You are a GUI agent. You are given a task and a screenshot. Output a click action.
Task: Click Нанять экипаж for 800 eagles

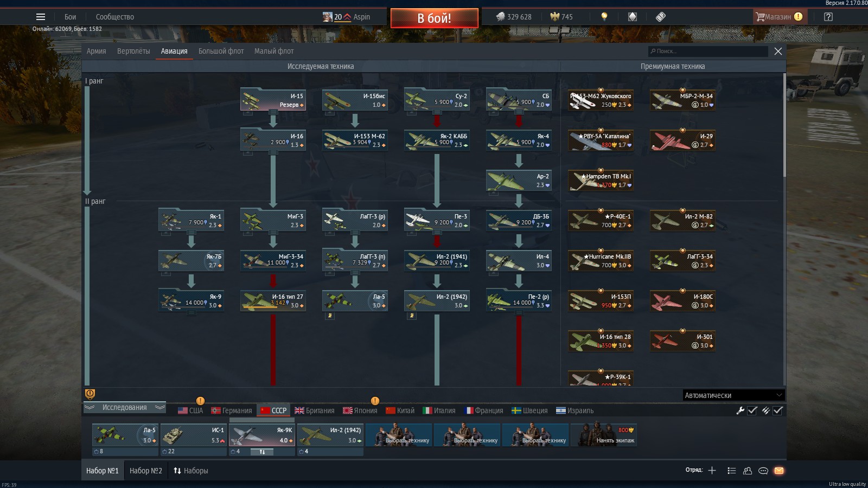click(x=604, y=435)
